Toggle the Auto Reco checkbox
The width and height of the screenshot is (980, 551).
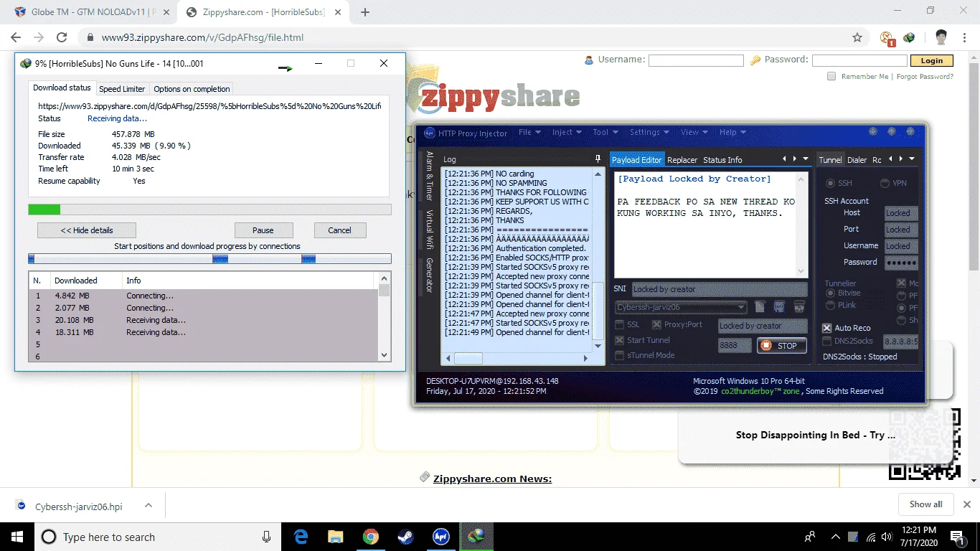click(826, 328)
